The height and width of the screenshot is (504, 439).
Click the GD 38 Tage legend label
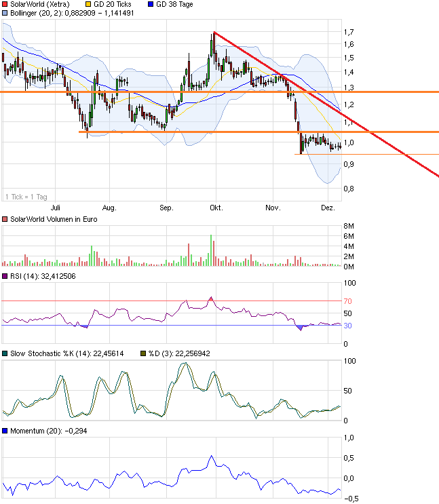coord(174,5)
